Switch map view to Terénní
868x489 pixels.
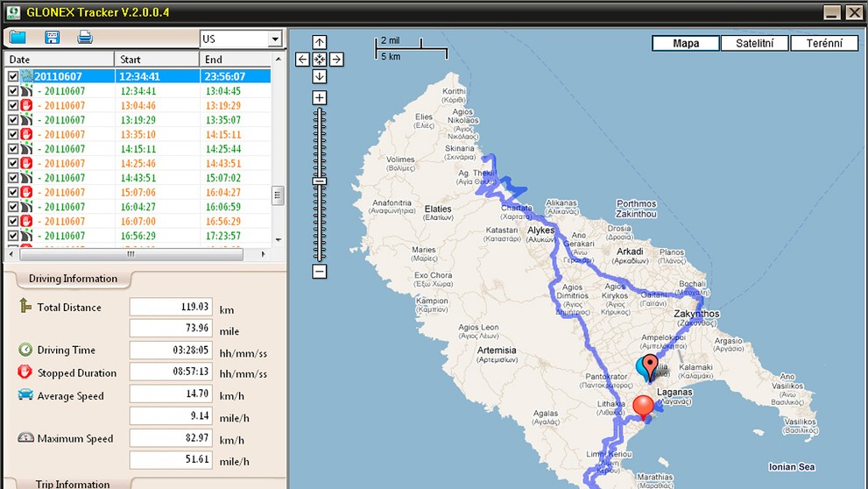[x=824, y=43]
